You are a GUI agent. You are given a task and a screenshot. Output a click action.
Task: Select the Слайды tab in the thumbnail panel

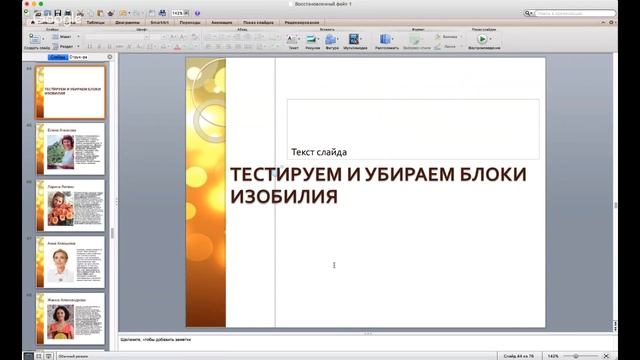58,57
